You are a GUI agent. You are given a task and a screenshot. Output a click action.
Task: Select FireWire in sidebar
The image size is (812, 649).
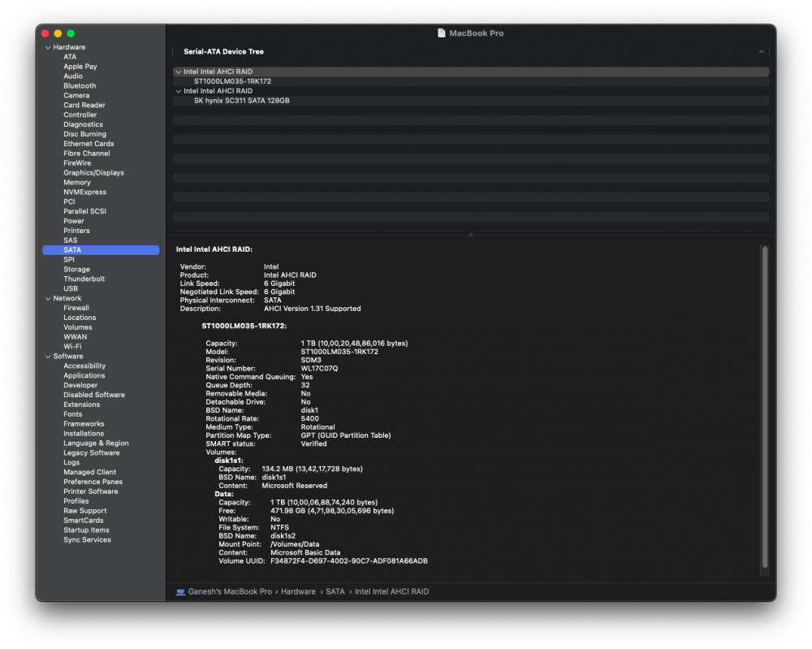point(77,163)
